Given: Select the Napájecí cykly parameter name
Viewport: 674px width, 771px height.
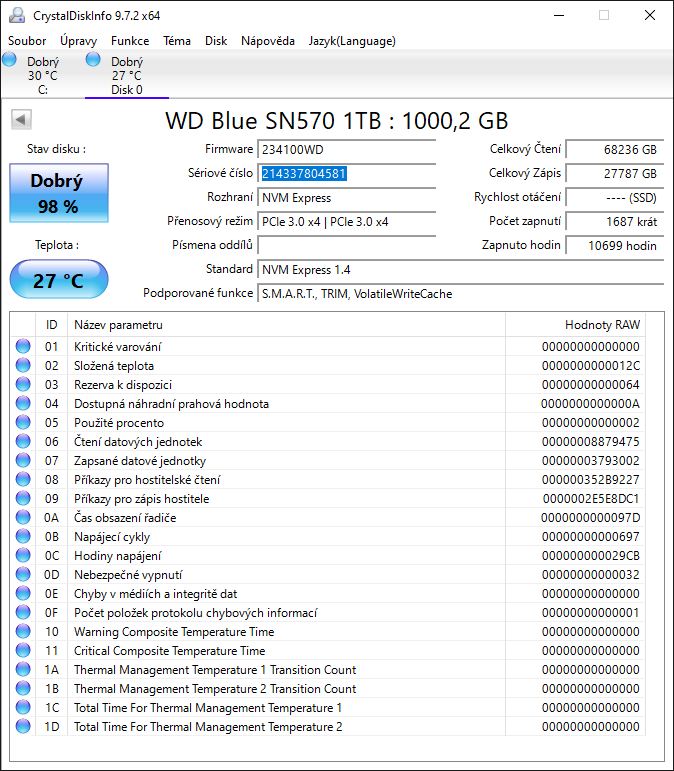Looking at the screenshot, I should point(112,537).
